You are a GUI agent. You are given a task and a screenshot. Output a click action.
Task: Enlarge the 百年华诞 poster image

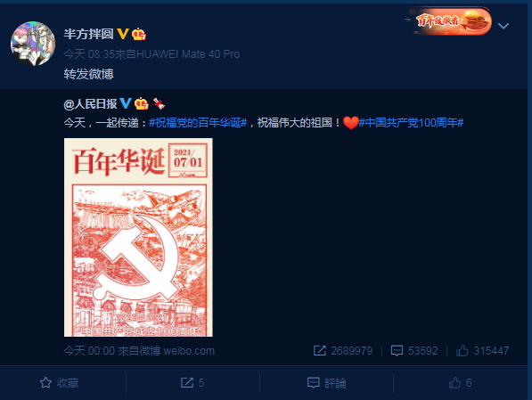[x=138, y=238]
